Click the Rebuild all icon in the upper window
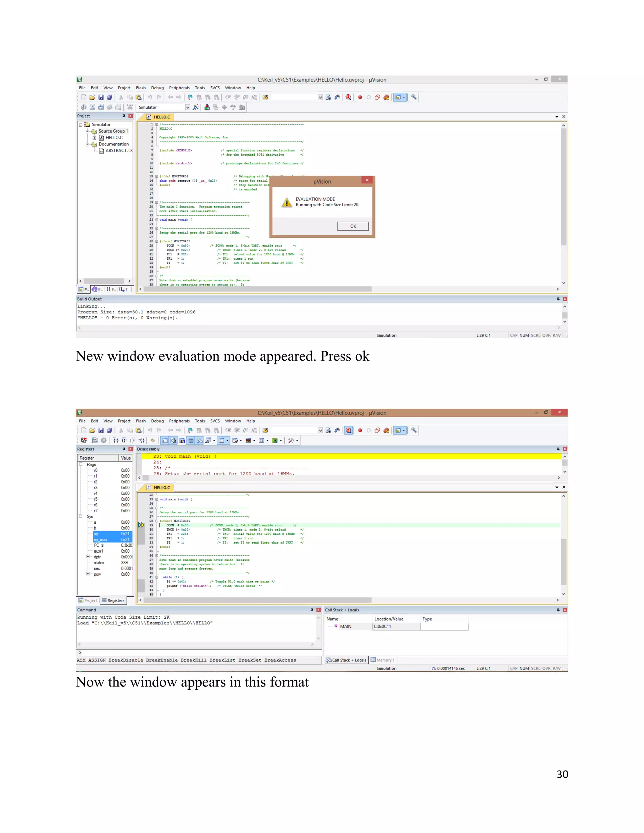The image size is (644, 833). pyautogui.click(x=101, y=107)
